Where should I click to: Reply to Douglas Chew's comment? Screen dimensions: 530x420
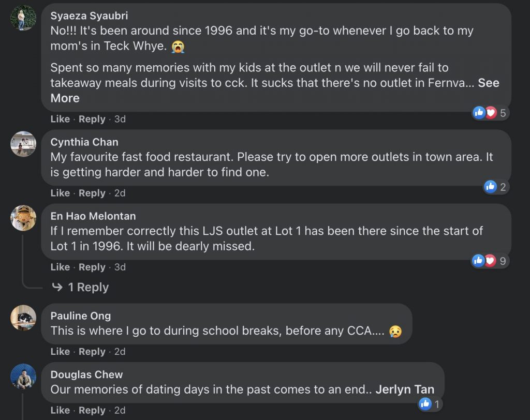(x=92, y=411)
